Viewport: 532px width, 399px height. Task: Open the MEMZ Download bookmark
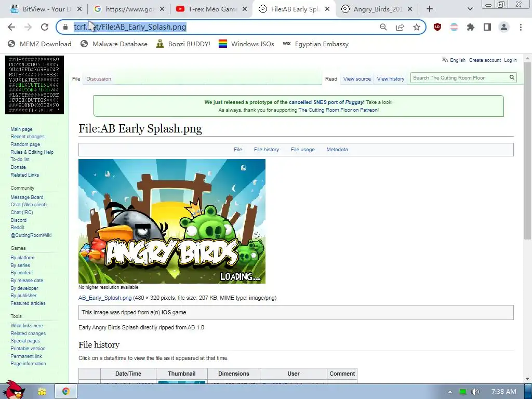coord(39,44)
